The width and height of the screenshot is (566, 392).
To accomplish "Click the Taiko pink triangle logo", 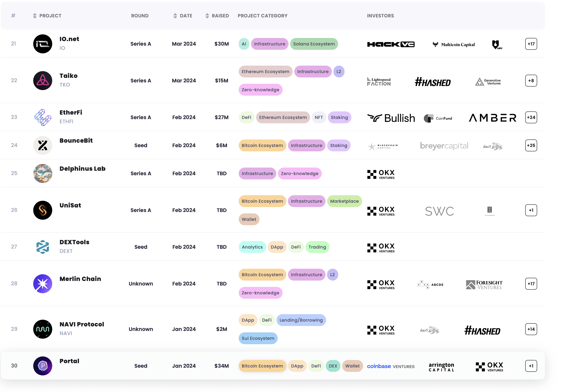I will [x=43, y=81].
